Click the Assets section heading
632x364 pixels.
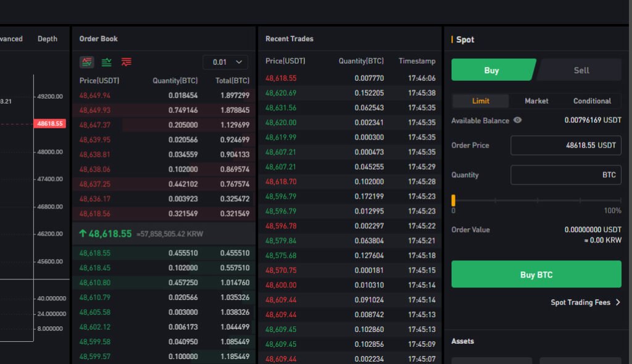coord(463,341)
